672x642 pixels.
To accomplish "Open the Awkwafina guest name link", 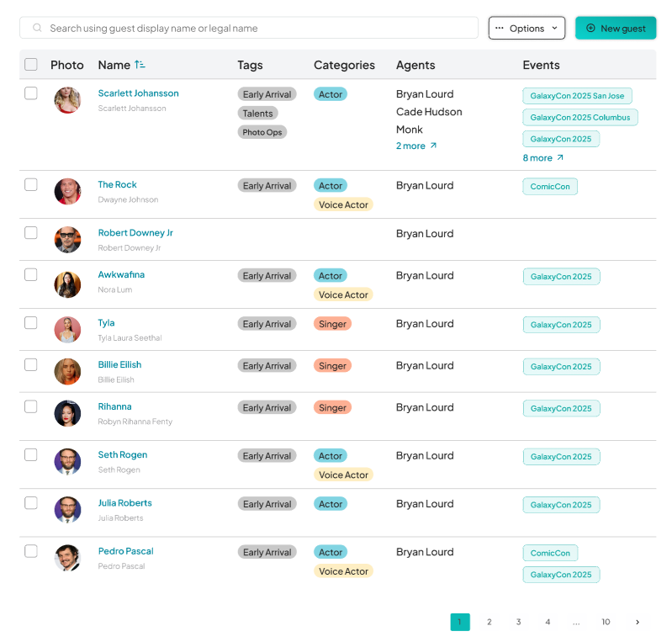I will [x=121, y=274].
